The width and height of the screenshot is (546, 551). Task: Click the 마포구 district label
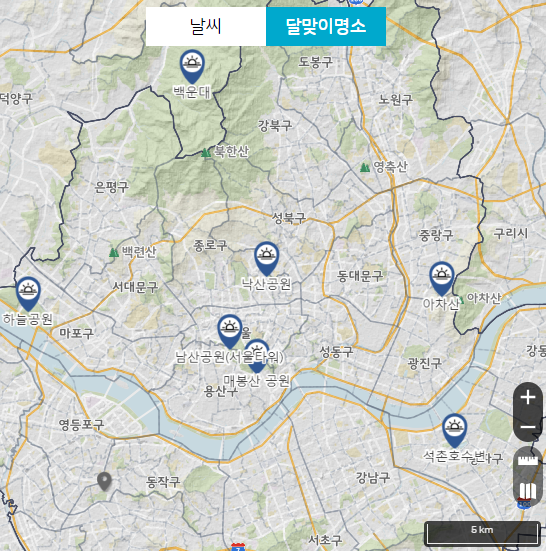point(77,333)
